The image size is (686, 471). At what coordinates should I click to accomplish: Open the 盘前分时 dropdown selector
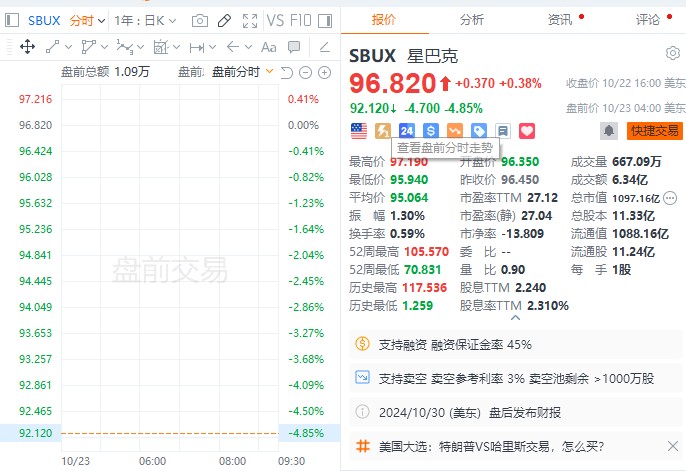click(242, 72)
